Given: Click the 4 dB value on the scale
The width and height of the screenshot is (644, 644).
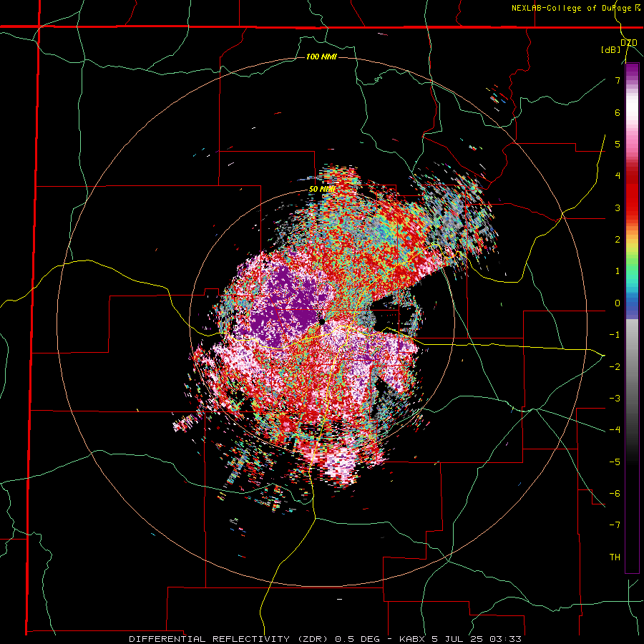Looking at the screenshot, I should tap(618, 176).
